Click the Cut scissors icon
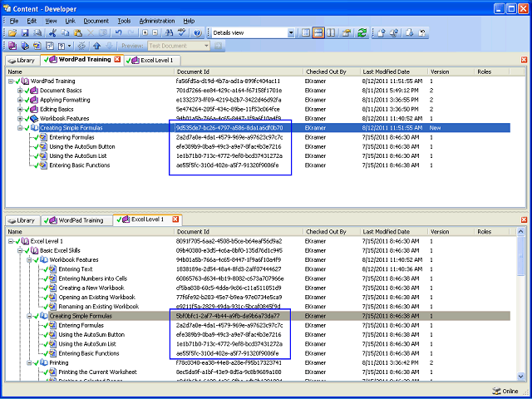Image resolution: width=532 pixels, height=399 pixels. (52, 33)
